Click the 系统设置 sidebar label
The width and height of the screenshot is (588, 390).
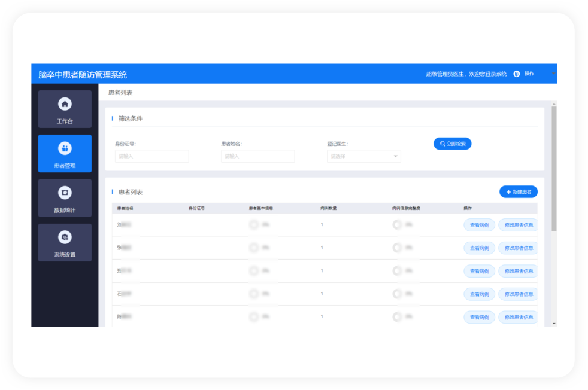point(65,254)
